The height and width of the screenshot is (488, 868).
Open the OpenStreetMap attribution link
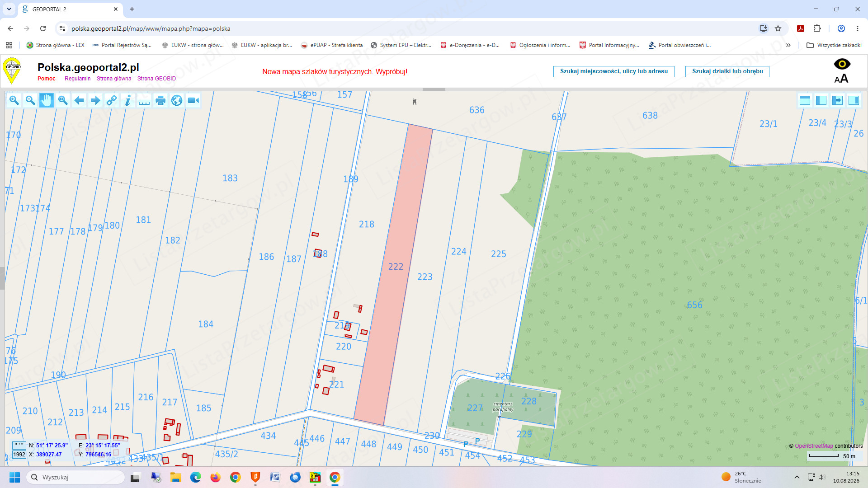point(814,446)
